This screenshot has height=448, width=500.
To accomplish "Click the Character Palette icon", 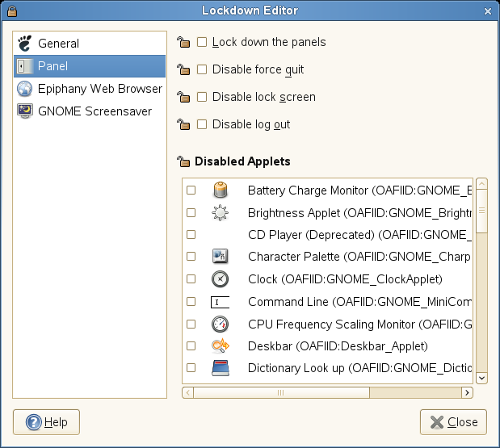I will click(220, 256).
